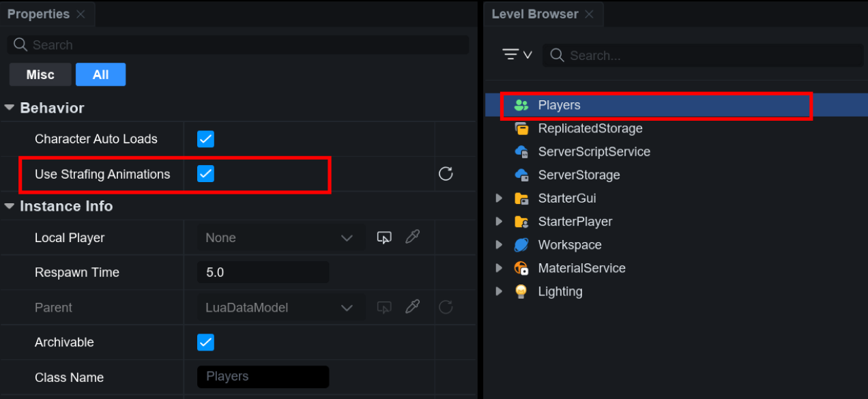
Task: Click the Misc filter button
Action: point(40,75)
